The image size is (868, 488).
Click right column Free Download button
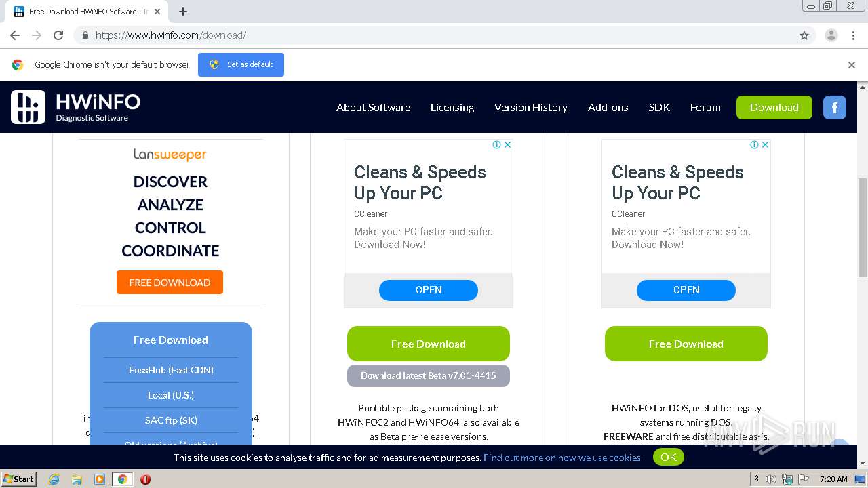tap(686, 344)
